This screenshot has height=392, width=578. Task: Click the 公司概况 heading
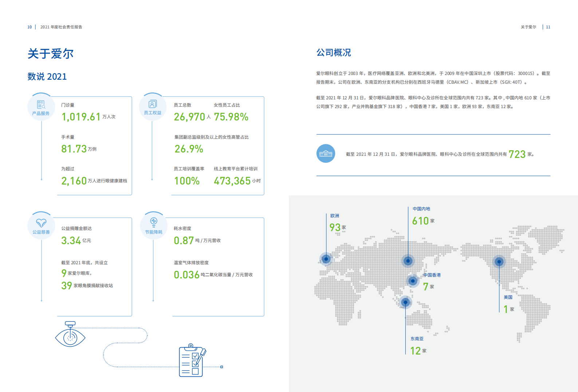[334, 53]
